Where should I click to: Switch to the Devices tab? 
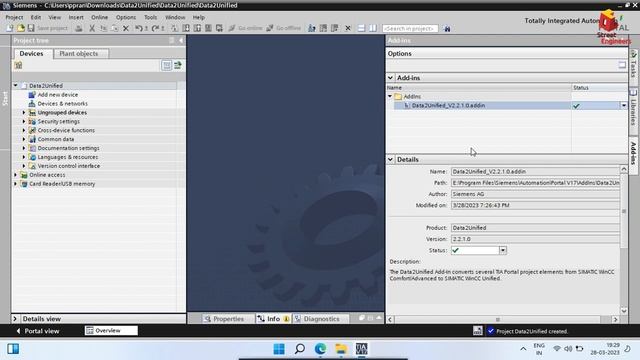coord(31,53)
